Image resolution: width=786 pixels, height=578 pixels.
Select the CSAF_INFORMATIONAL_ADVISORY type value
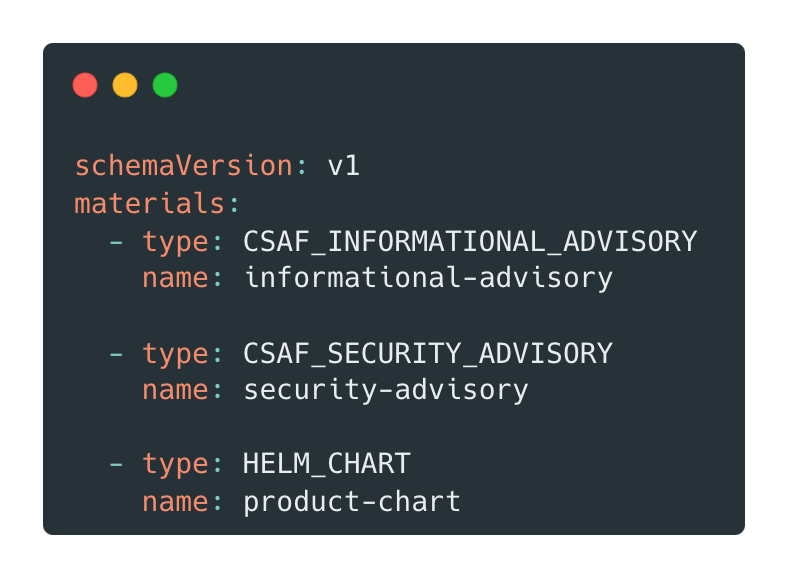(470, 241)
